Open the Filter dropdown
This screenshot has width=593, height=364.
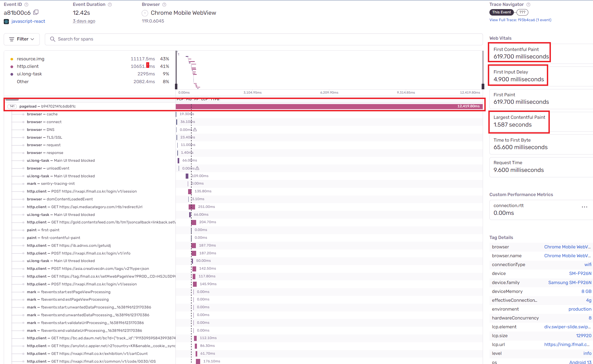point(22,39)
